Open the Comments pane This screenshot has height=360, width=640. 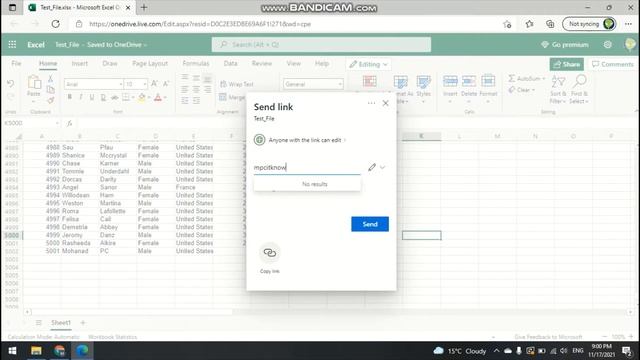[613, 64]
